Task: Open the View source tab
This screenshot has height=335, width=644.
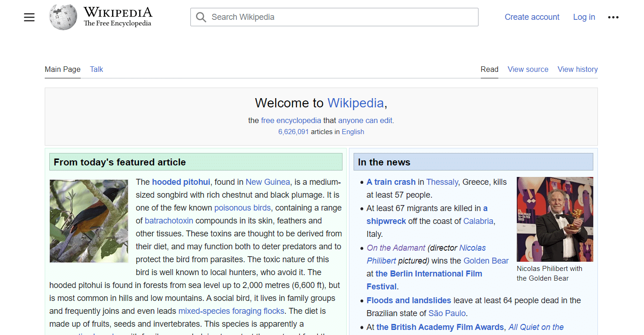Action: [x=528, y=69]
